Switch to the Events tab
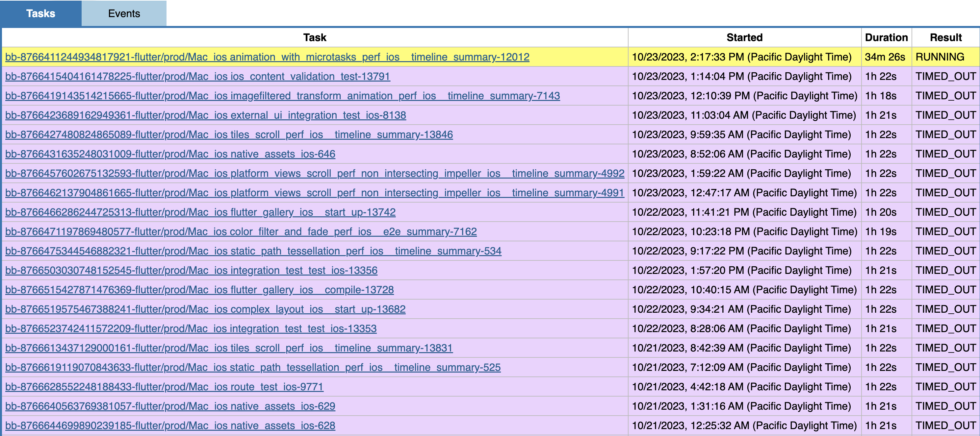The width and height of the screenshot is (980, 436). 124,13
